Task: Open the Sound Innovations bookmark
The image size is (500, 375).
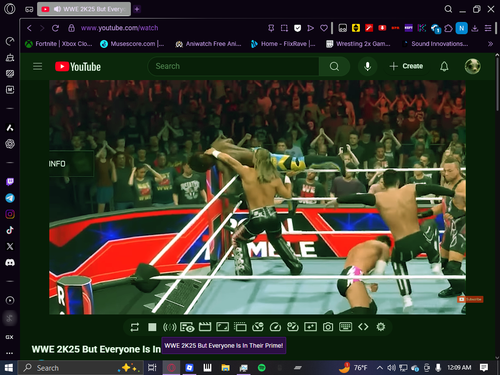Action: (x=435, y=44)
